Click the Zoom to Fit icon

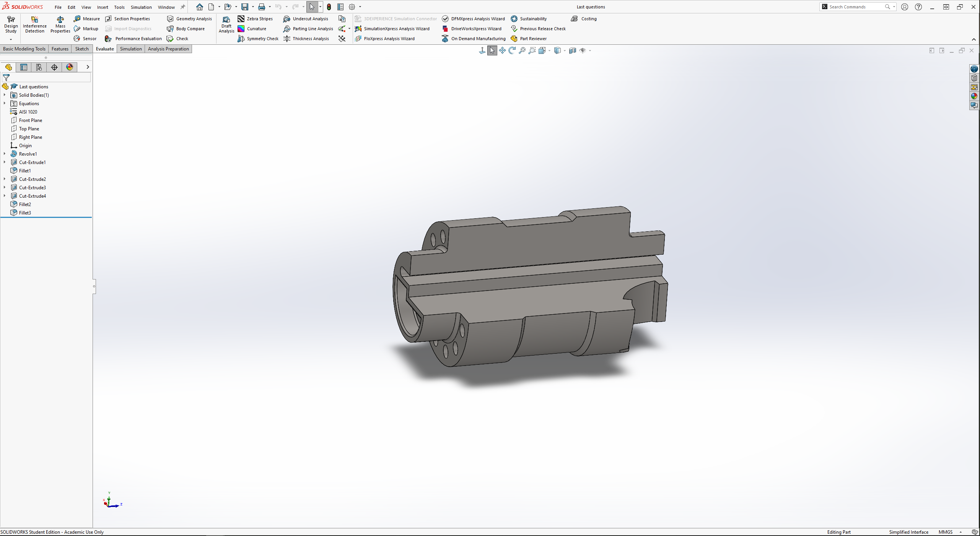[522, 50]
